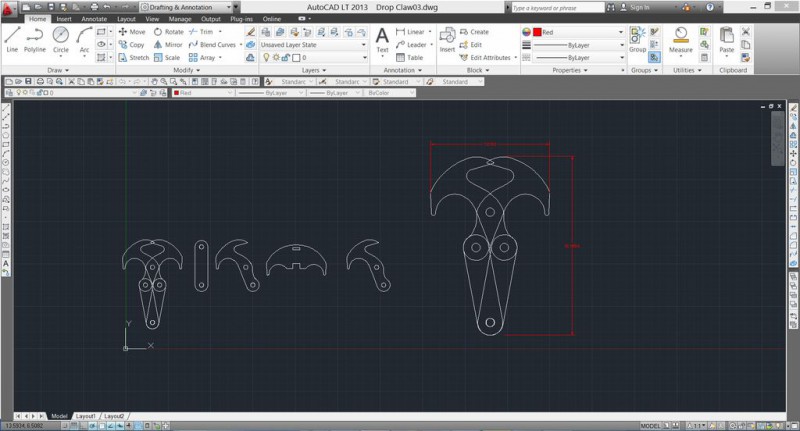The height and width of the screenshot is (431, 800).
Task: Expand the Layers panel
Action: (x=313, y=70)
